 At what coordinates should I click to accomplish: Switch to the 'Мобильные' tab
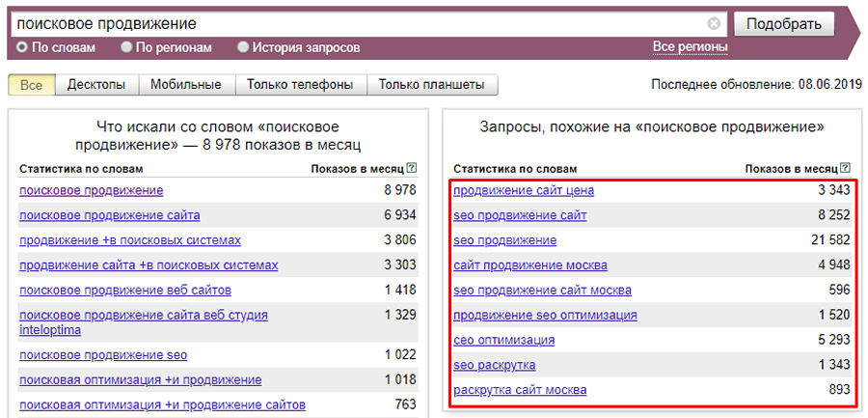186,85
